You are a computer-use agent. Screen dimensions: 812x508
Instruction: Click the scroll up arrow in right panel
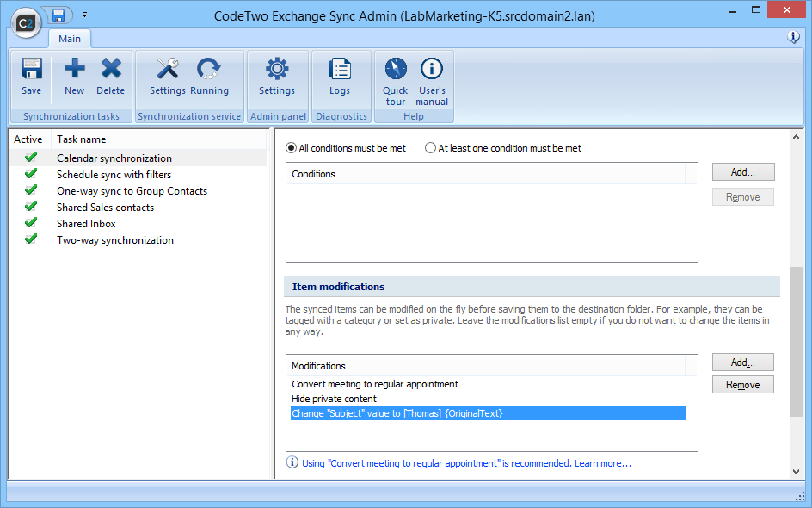point(796,137)
